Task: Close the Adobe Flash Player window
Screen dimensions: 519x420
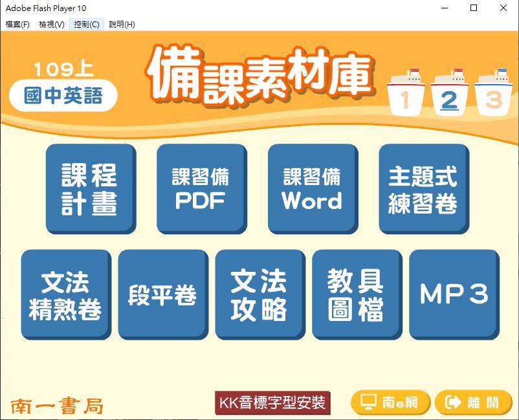Action: pyautogui.click(x=503, y=8)
